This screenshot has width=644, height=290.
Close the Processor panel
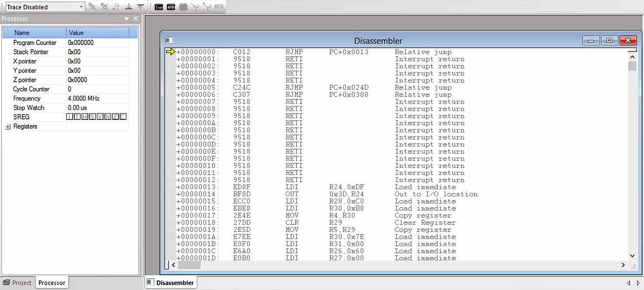click(135, 18)
